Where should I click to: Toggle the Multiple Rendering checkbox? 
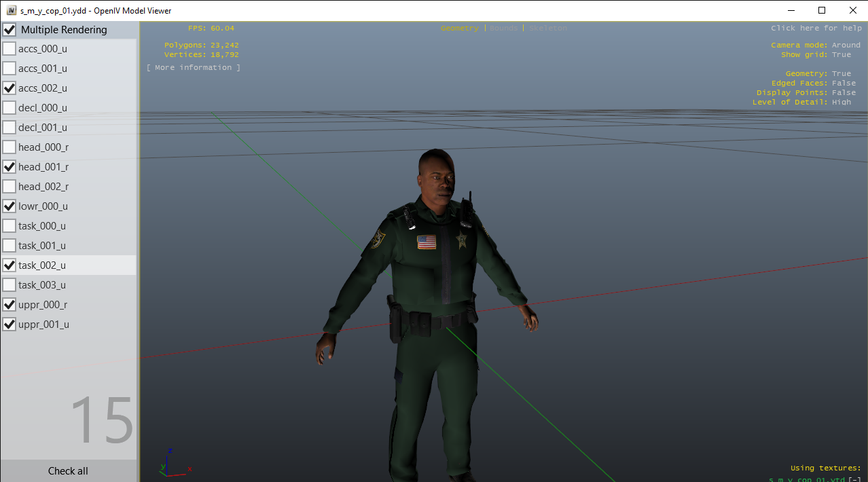pos(10,30)
